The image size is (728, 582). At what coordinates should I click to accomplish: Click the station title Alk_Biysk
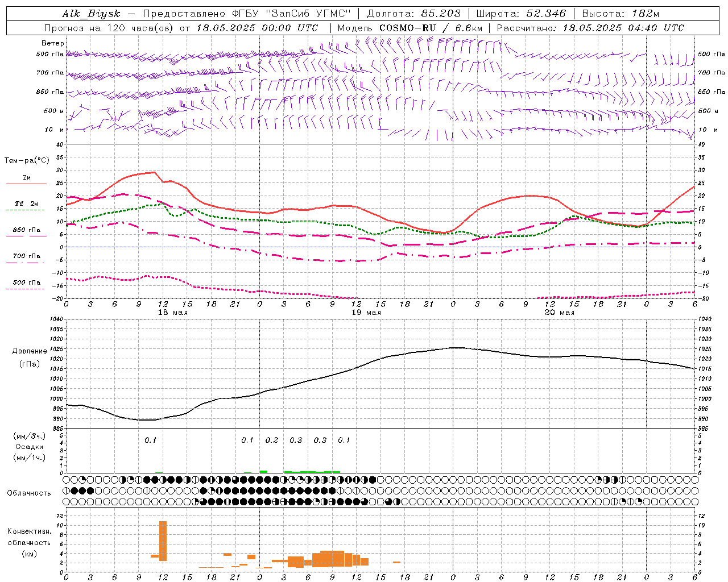(x=91, y=14)
